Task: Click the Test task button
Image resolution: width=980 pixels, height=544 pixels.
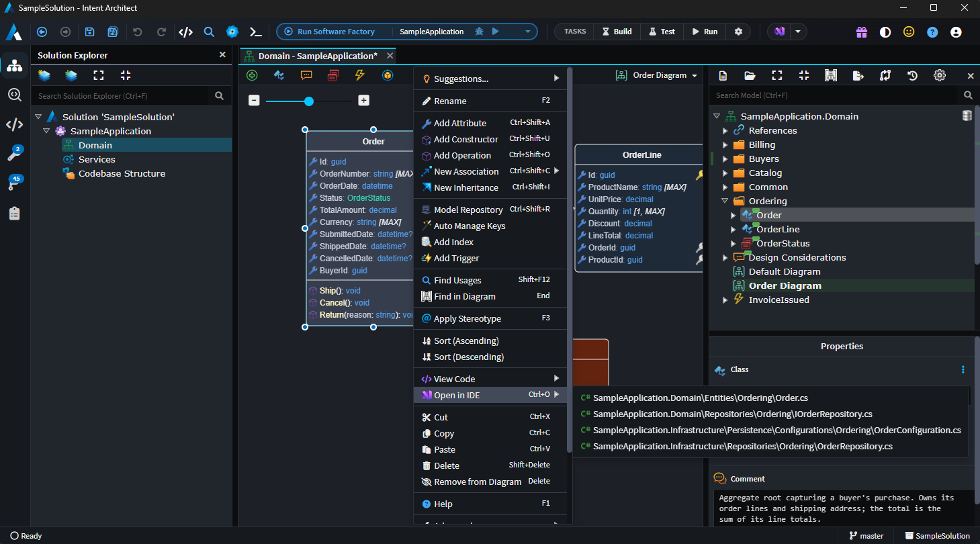Action: coord(662,32)
